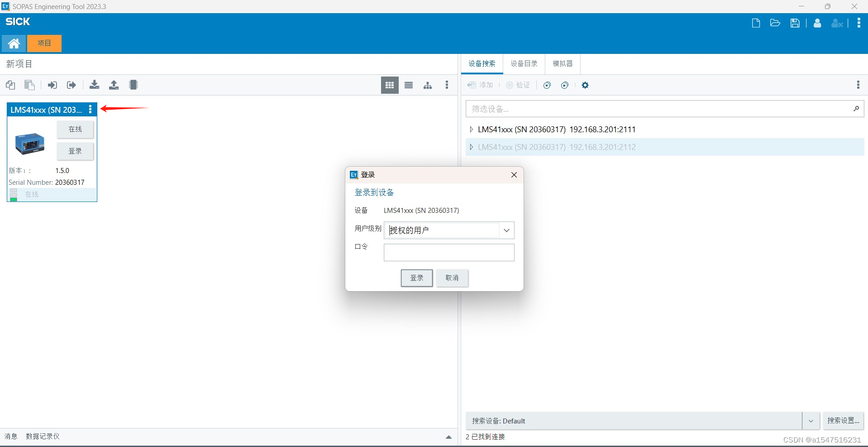Click the collapse-all circle arrow icon
868x447 pixels.
pos(565,85)
